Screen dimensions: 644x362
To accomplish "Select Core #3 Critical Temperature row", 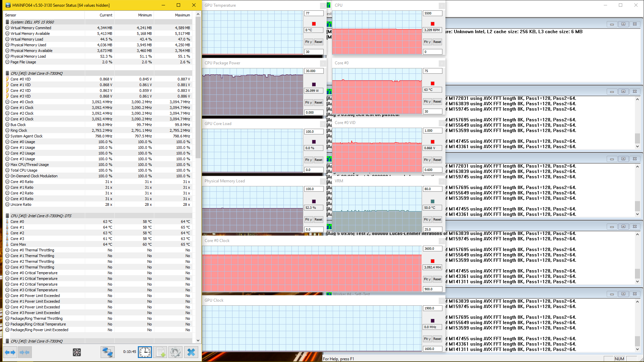I will [x=98, y=290].
